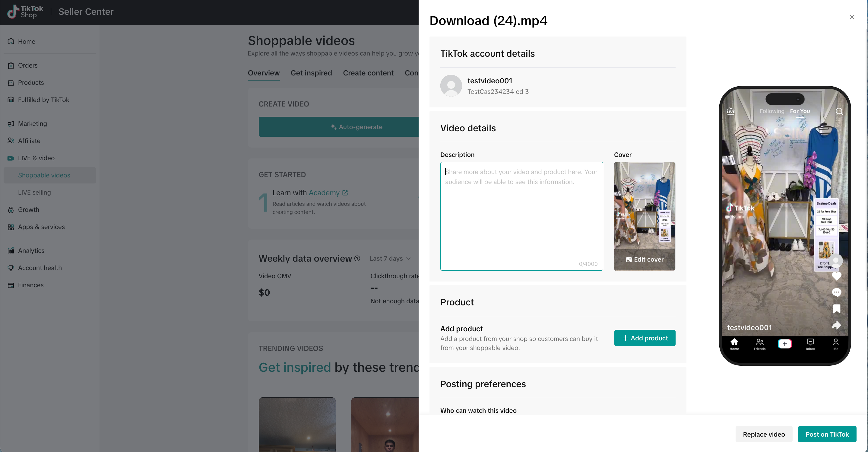Expand the Growth menu
Screen dimensions: 868x452
29,210
